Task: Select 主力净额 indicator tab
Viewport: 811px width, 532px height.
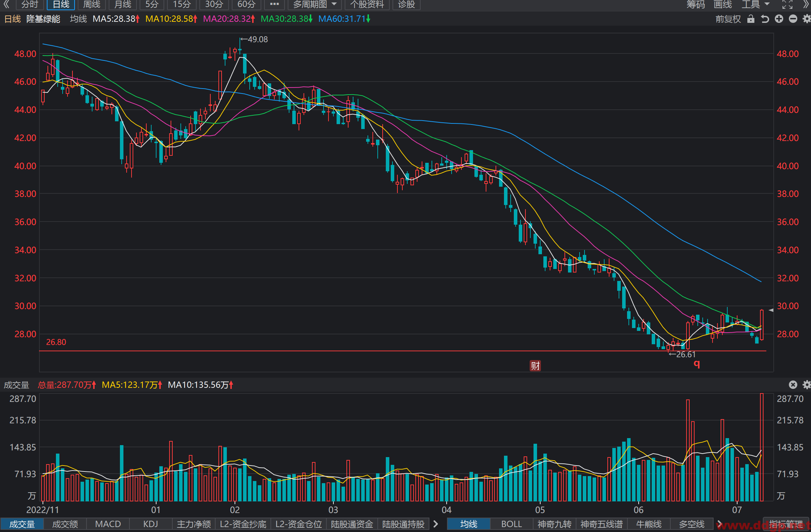Action: click(194, 524)
